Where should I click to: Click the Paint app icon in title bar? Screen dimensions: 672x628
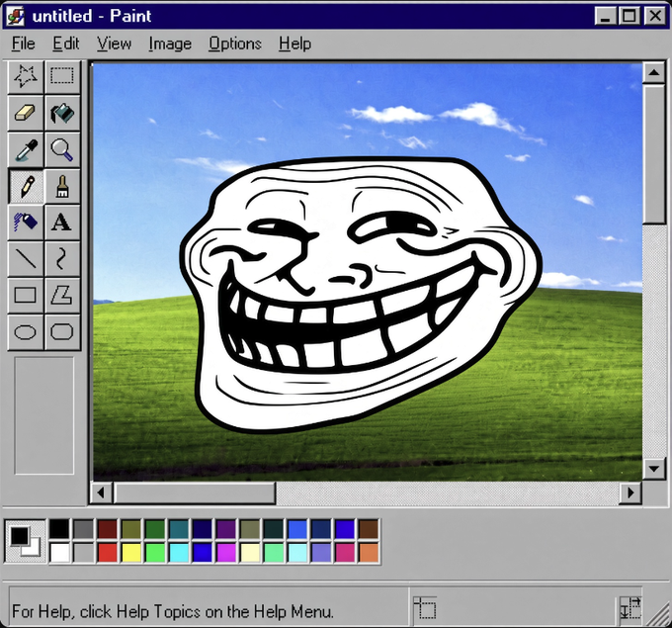(16, 16)
